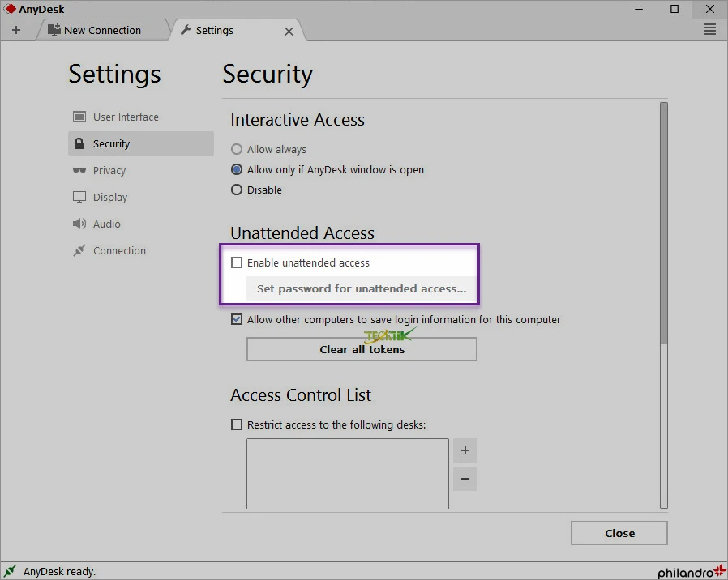Viewport: 728px width, 580px height.
Task: Select the Disable interactive access option
Action: tap(237, 190)
